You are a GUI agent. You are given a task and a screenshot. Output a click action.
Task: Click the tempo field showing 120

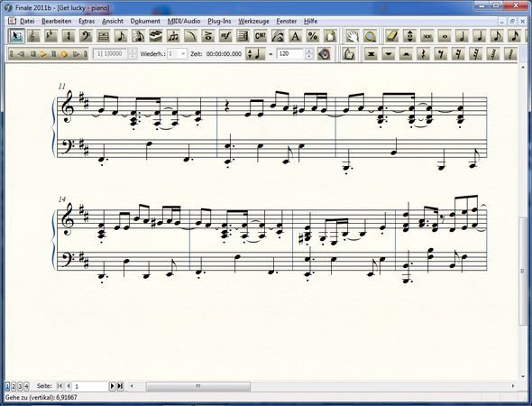click(290, 53)
